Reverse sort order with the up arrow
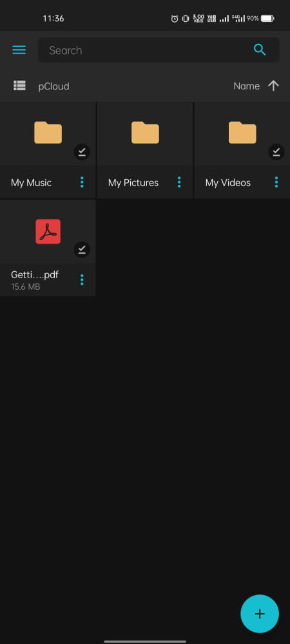This screenshot has width=290, height=644. tap(274, 86)
